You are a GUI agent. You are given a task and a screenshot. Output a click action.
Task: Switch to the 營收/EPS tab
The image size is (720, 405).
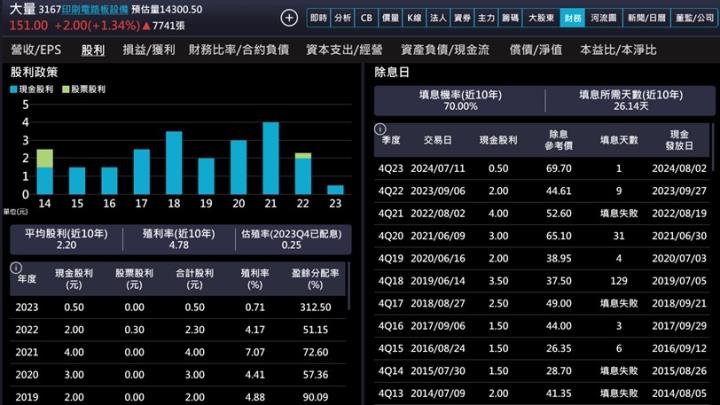pos(35,50)
